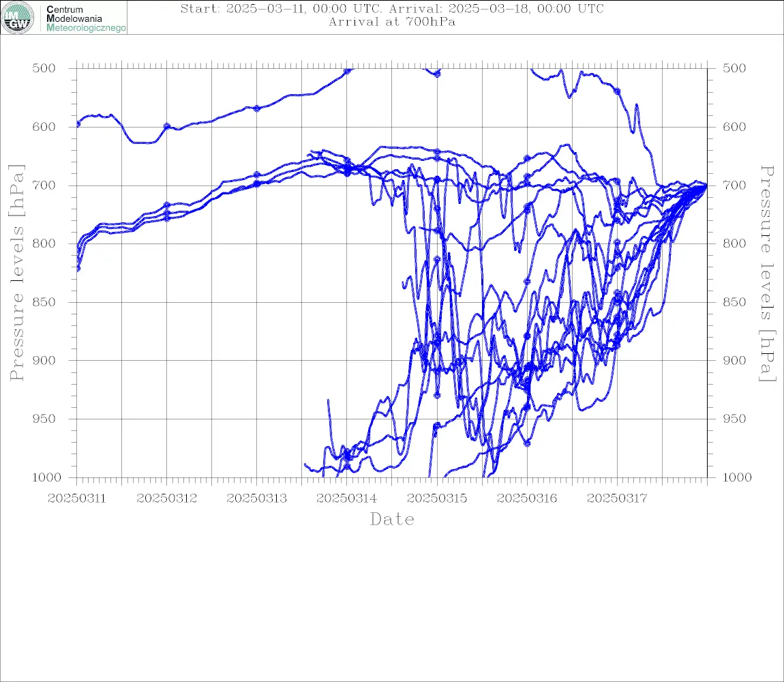Image resolution: width=784 pixels, height=682 pixels.
Task: Click the right 'Pressure levels [hPa]' axis title
Action: 768,273
